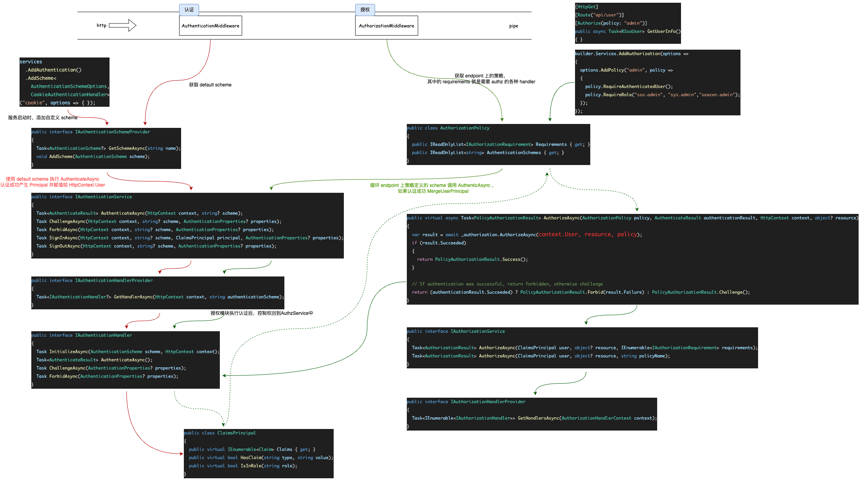The width and height of the screenshot is (868, 481).
Task: Select the AuthorizationMiddleware box
Action: pyautogui.click(x=386, y=25)
